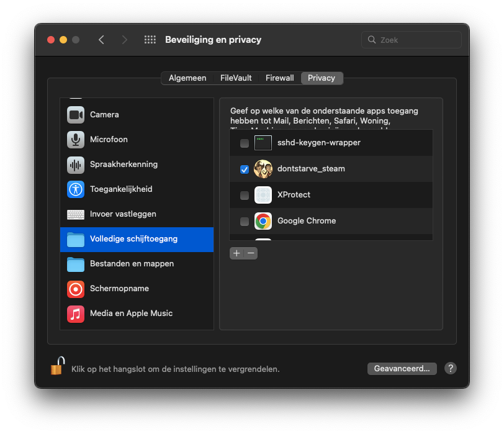This screenshot has width=504, height=434.
Task: Select Invoer vastleggen category
Action: (x=137, y=214)
